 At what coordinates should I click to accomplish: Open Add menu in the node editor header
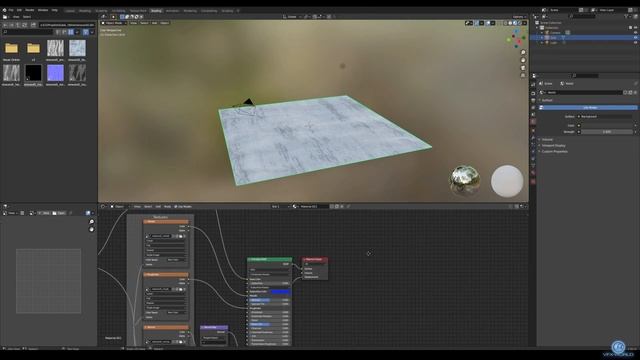tap(158, 207)
